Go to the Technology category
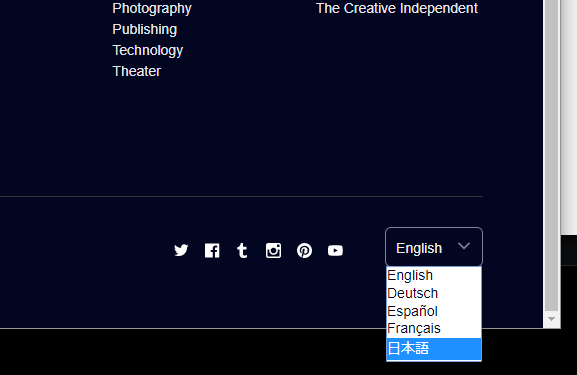 (x=148, y=50)
